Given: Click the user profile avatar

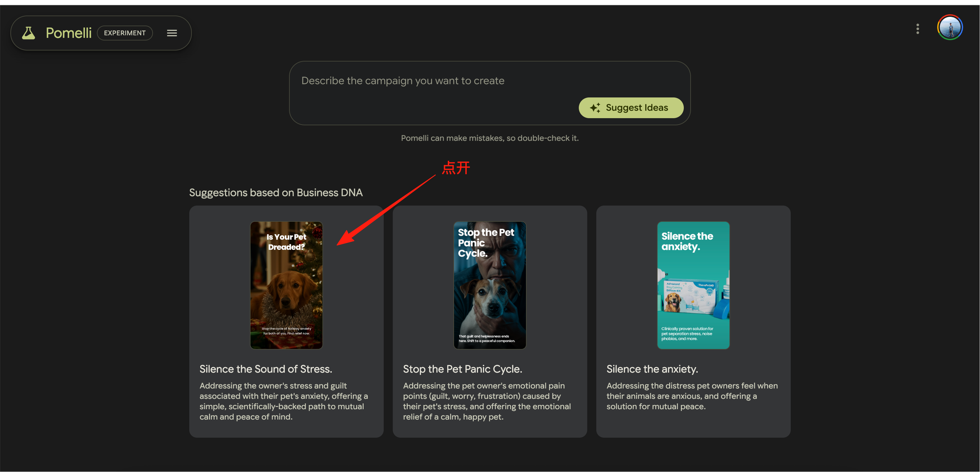Looking at the screenshot, I should pos(950,28).
